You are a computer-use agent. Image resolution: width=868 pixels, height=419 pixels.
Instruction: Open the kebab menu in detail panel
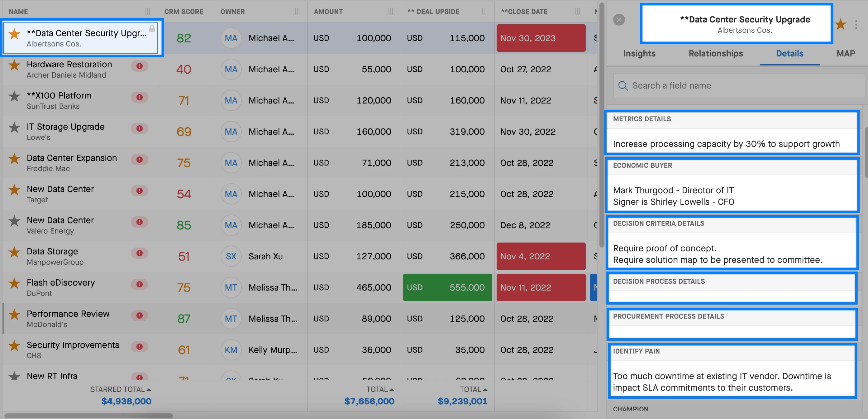856,25
